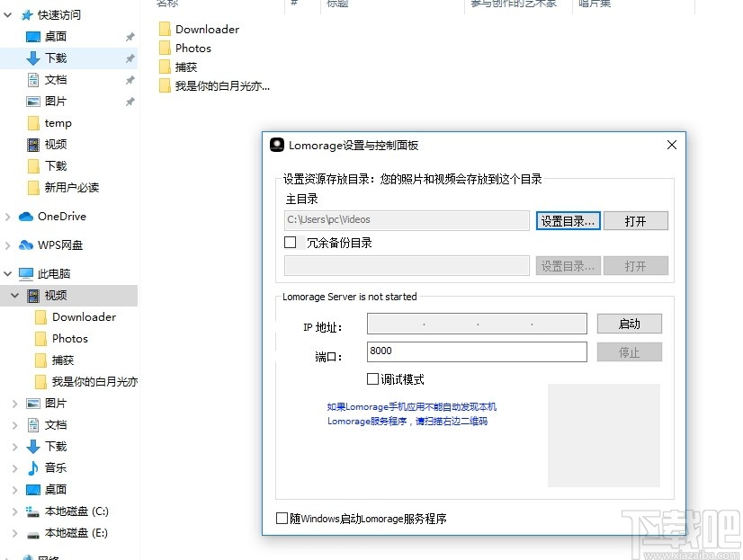The width and height of the screenshot is (743, 560).
Task: Expand the 图片 tree item
Action: point(15,403)
